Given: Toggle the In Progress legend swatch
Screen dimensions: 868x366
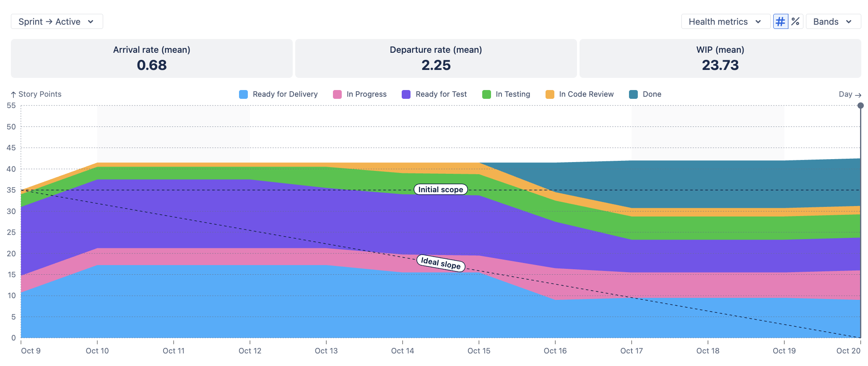Looking at the screenshot, I should 337,94.
